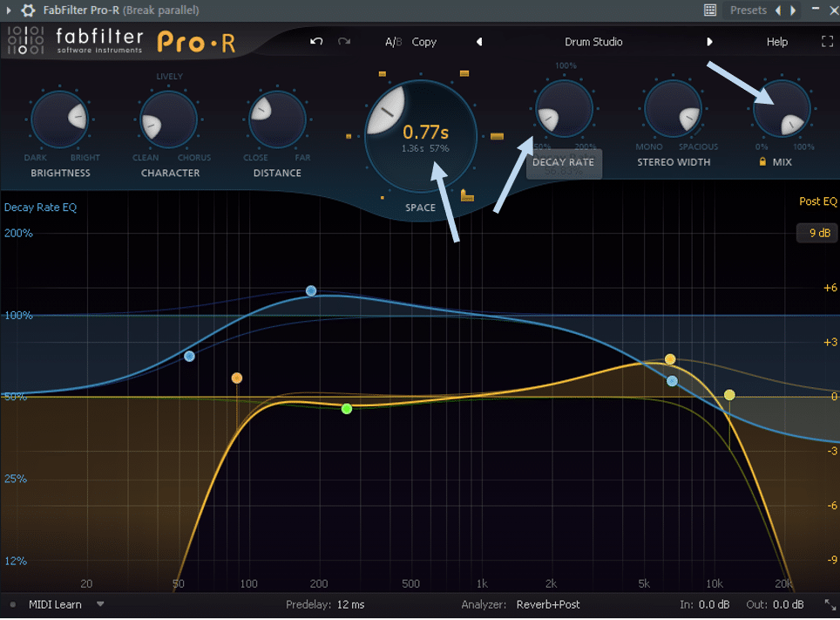Click the interface resize icon
The width and height of the screenshot is (840, 620).
(830, 604)
